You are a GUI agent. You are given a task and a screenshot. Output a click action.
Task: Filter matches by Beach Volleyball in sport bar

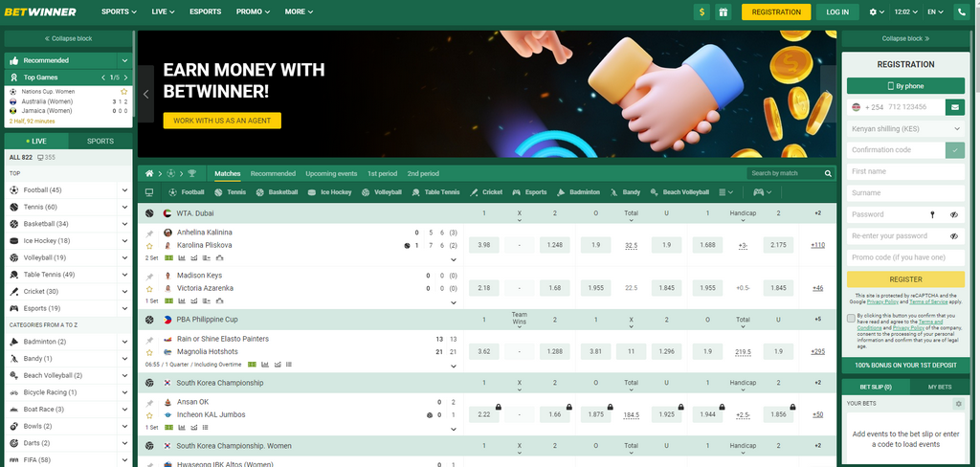(x=679, y=192)
